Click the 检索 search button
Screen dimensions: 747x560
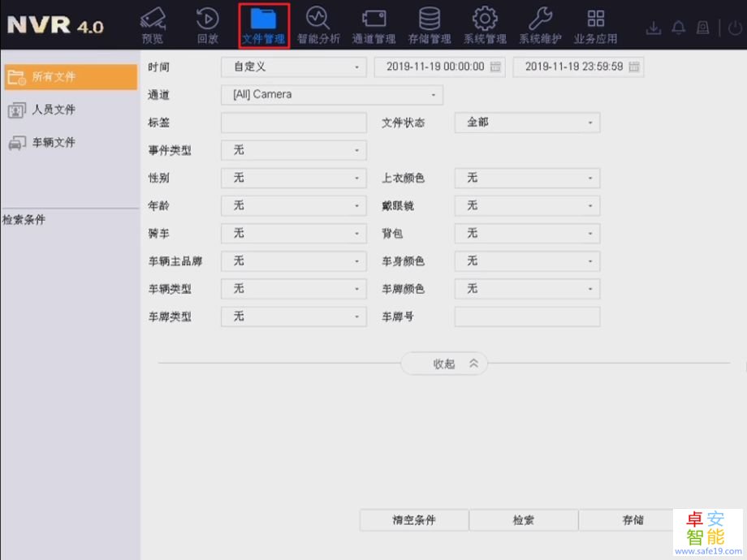523,520
